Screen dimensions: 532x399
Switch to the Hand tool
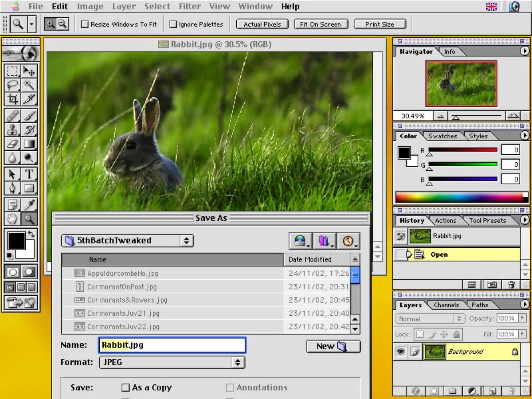pos(12,219)
